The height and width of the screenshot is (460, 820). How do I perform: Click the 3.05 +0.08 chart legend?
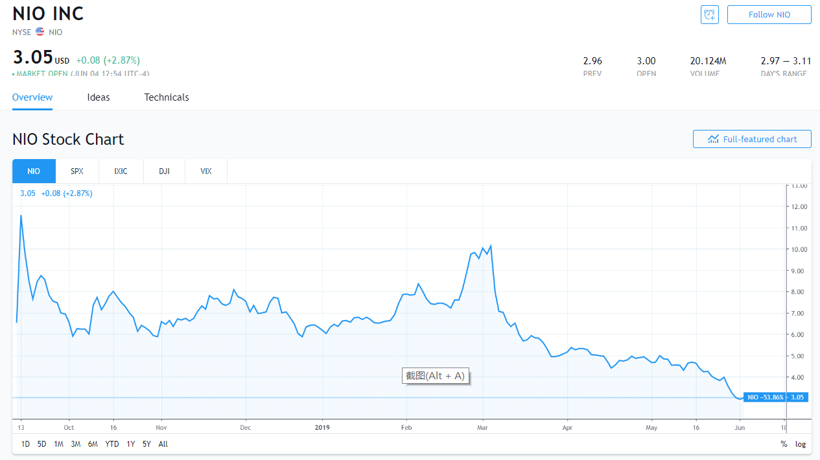[56, 193]
